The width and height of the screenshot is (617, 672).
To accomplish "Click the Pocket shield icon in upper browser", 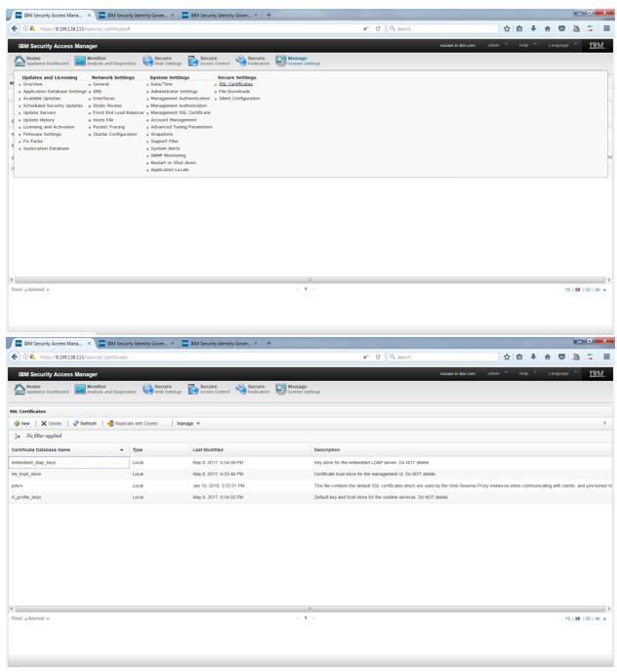I will point(561,28).
